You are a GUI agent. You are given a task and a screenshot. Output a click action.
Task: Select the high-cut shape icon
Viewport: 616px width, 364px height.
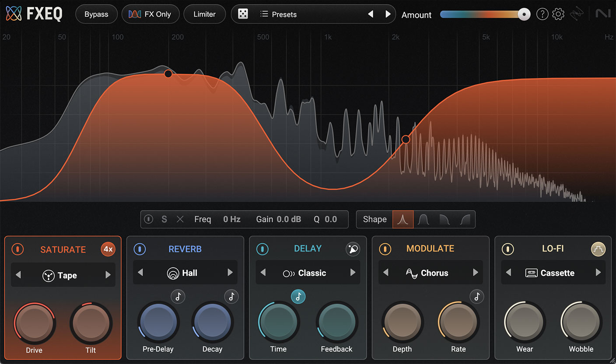tap(444, 219)
